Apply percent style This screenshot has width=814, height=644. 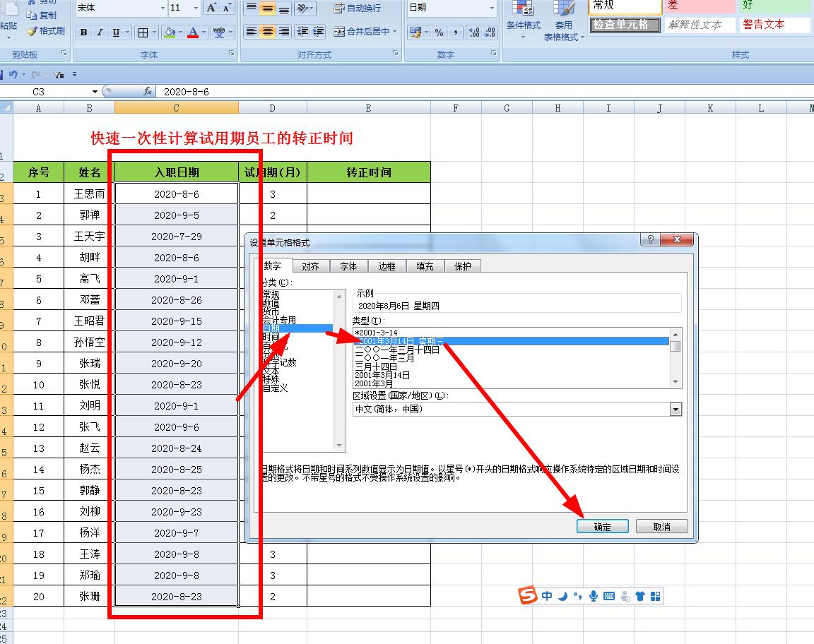click(x=440, y=32)
